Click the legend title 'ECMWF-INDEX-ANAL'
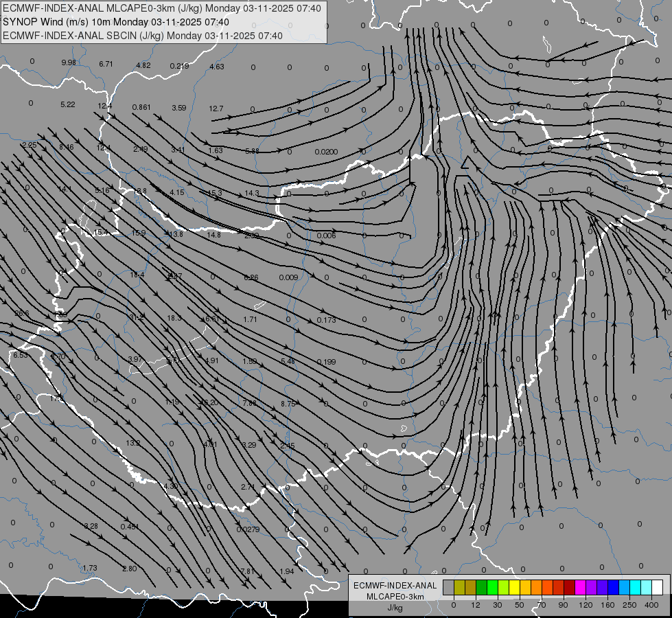Viewport: 672px width, 618px height. (x=395, y=586)
